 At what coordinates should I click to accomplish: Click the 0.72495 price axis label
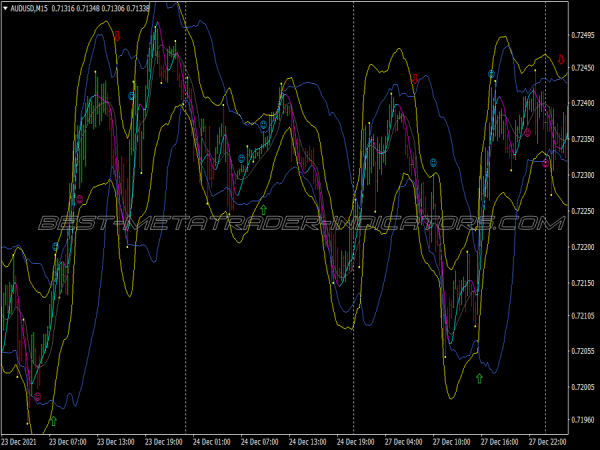(x=584, y=36)
